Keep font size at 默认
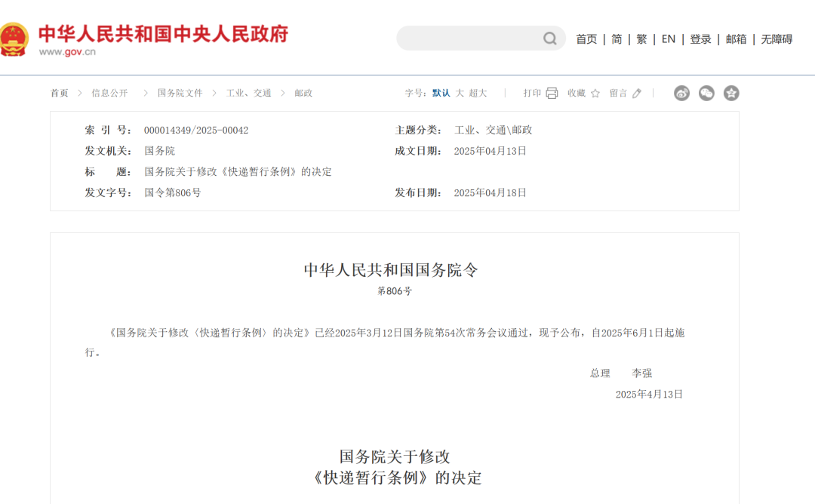This screenshot has width=815, height=504. [x=441, y=93]
